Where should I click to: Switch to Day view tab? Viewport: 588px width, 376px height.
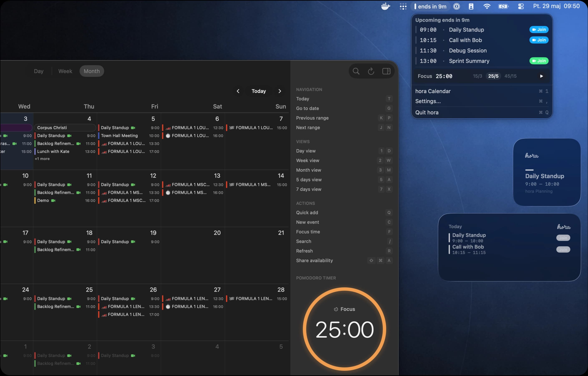pos(39,71)
